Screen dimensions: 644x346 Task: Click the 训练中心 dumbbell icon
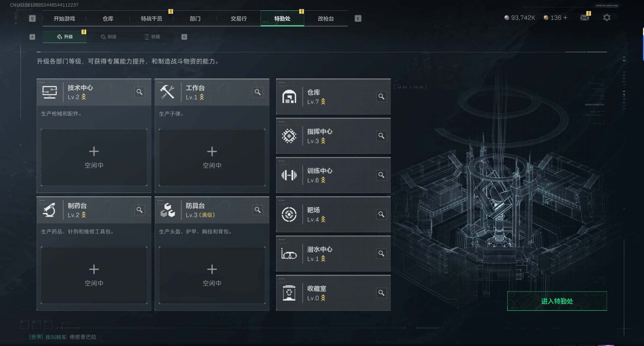coord(289,175)
